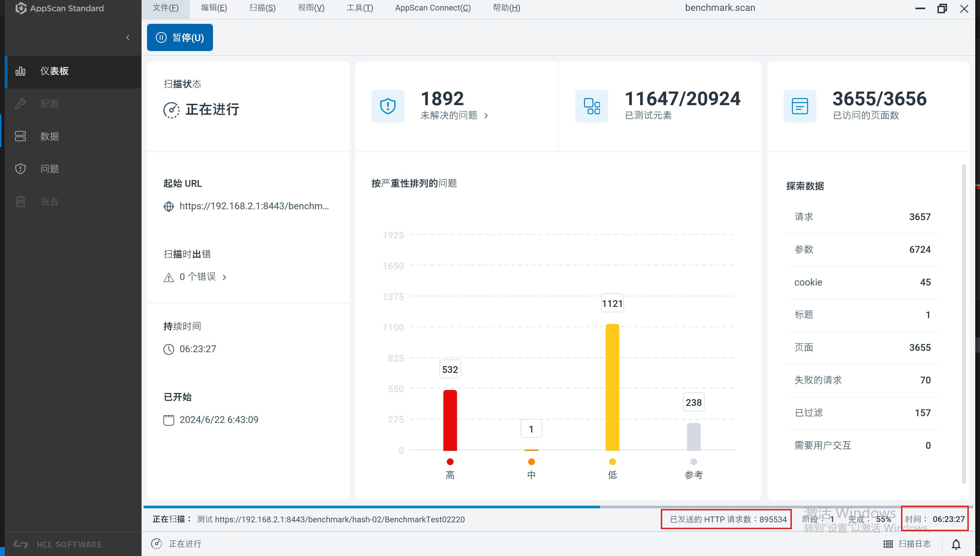
Task: Open the Dashboard (仪表板) sidebar item
Action: 54,71
